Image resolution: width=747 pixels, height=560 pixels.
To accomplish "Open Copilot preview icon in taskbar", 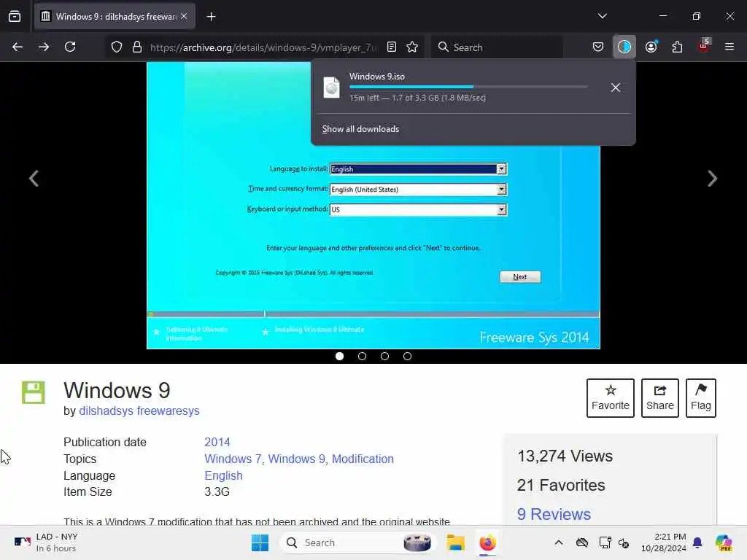I will click(x=724, y=542).
